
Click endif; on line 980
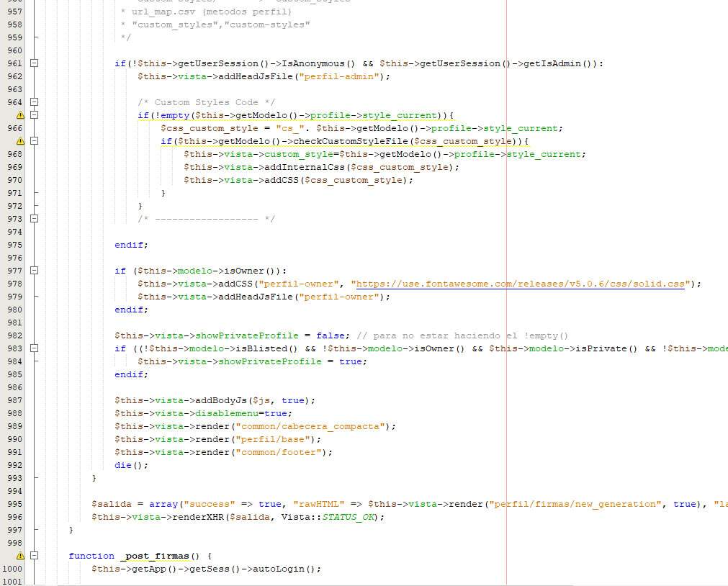pyautogui.click(x=131, y=310)
